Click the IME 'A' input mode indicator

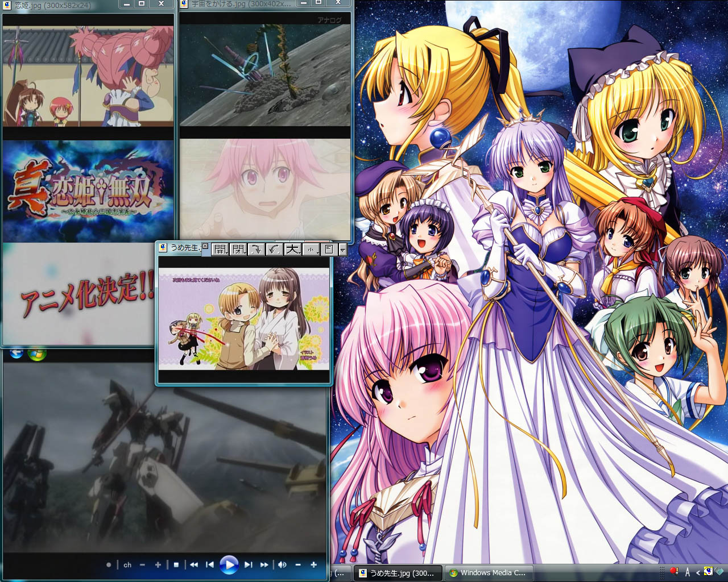pyautogui.click(x=687, y=572)
